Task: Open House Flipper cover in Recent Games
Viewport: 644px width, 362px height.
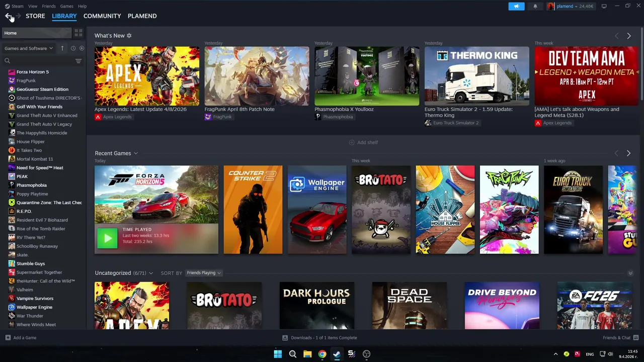Action: pyautogui.click(x=445, y=210)
